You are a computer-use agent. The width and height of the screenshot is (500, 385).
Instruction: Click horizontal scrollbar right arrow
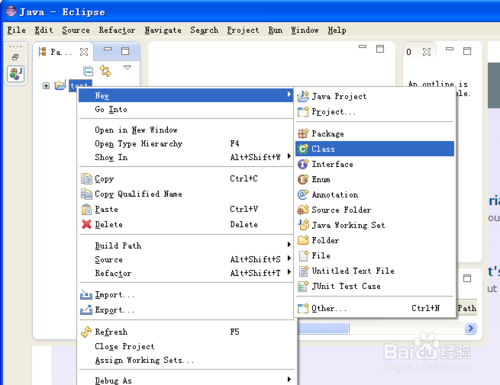470,328
